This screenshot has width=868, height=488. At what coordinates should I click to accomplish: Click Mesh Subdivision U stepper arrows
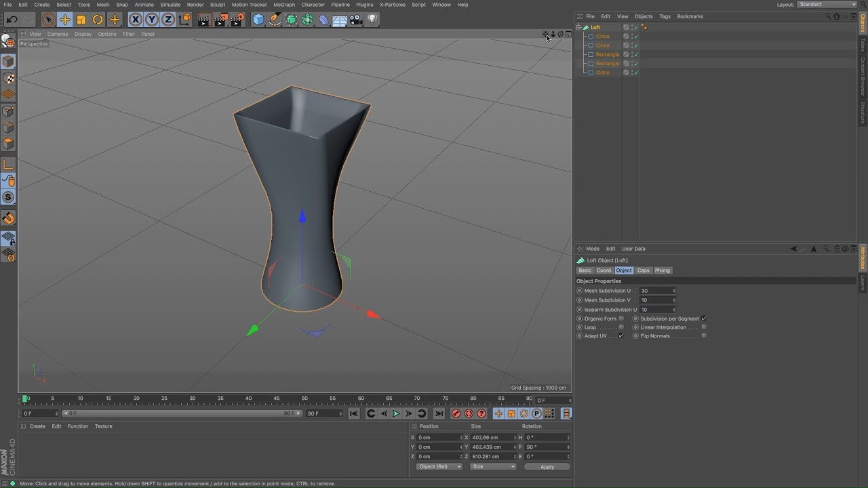674,291
